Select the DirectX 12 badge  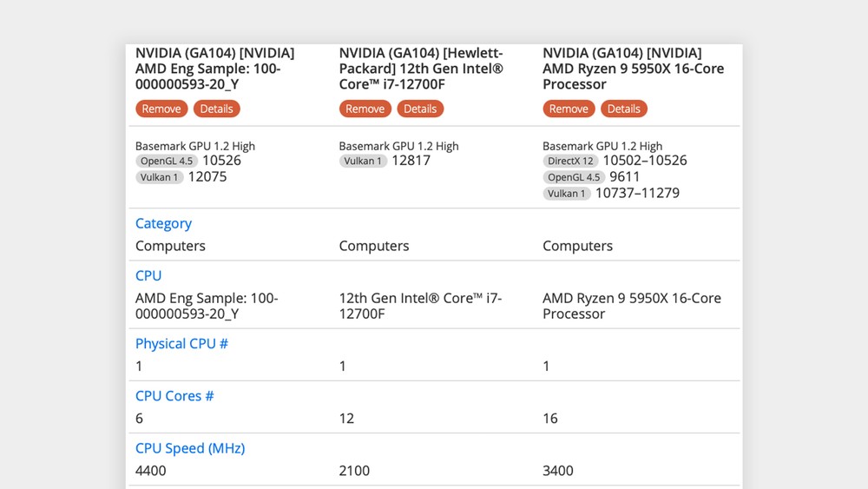569,162
